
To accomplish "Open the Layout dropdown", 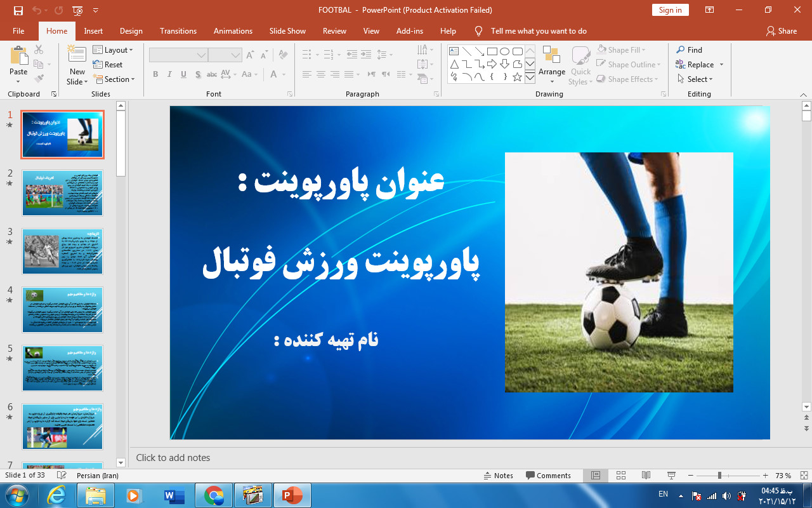I will tap(114, 50).
